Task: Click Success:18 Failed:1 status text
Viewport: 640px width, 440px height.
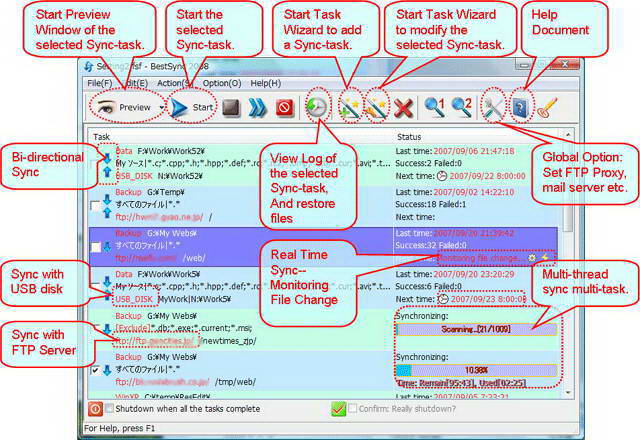Action: pyautogui.click(x=431, y=204)
